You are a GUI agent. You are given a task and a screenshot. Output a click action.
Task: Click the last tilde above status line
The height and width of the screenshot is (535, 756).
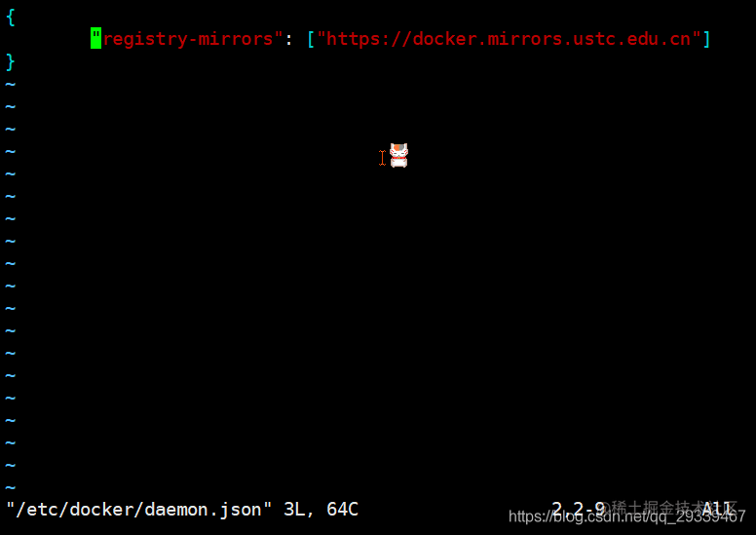pyautogui.click(x=11, y=487)
